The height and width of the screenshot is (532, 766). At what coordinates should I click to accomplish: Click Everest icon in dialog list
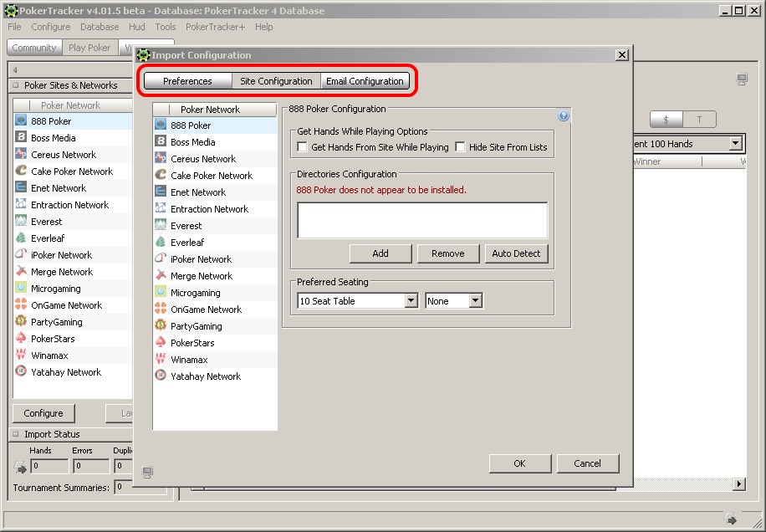point(161,225)
